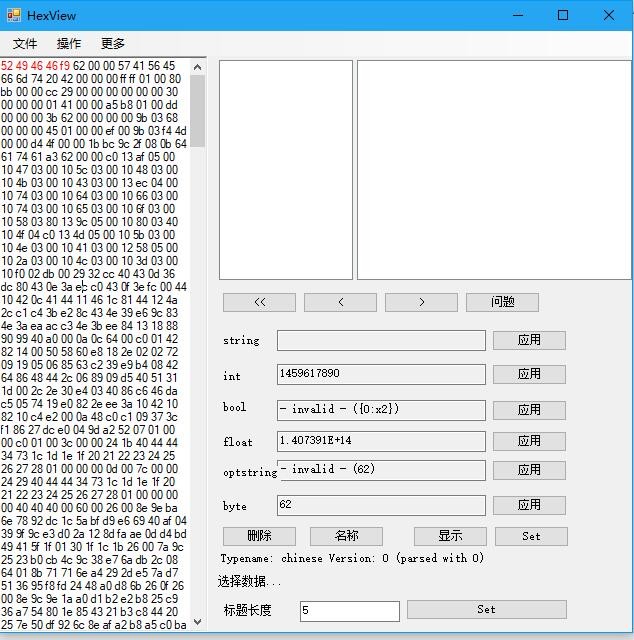Image resolution: width=634 pixels, height=640 pixels.
Task: Open the 文件 menu
Action: (25, 43)
